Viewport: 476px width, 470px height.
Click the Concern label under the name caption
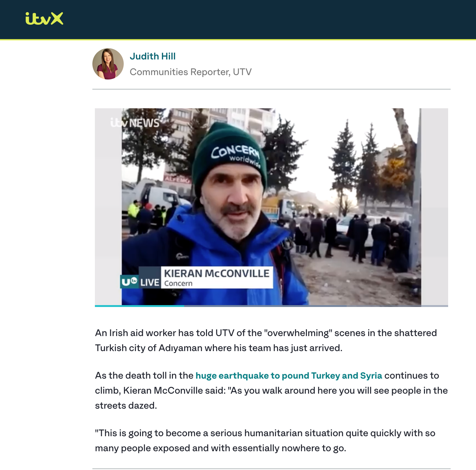(178, 284)
